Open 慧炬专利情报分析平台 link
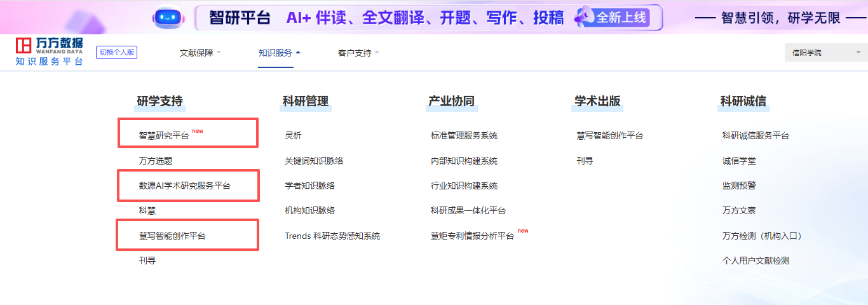The image size is (868, 305). [x=472, y=236]
